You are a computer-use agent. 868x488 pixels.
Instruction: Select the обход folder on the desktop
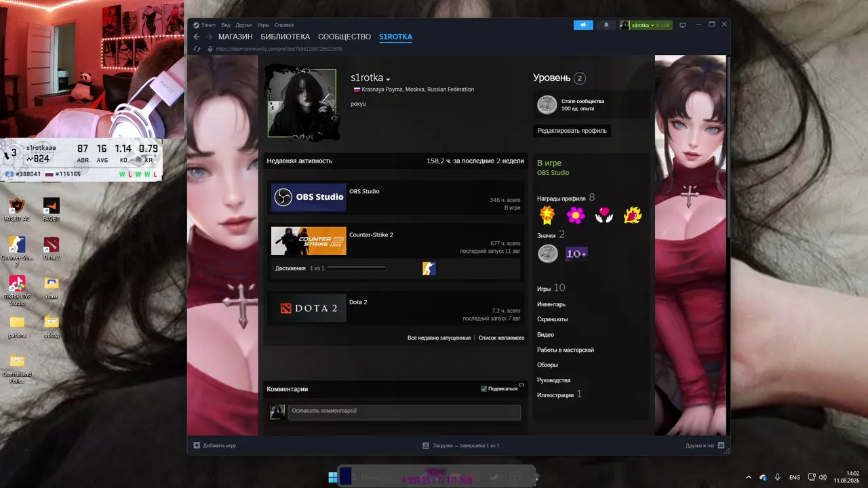click(52, 327)
